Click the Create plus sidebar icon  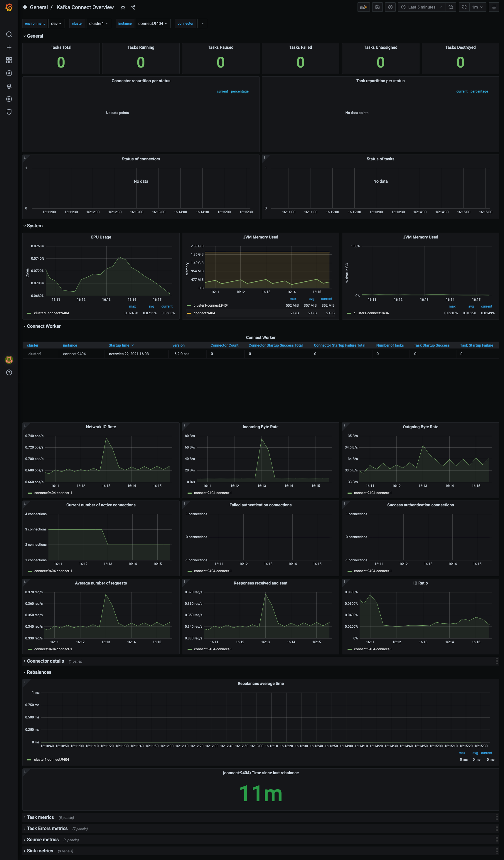coord(9,48)
